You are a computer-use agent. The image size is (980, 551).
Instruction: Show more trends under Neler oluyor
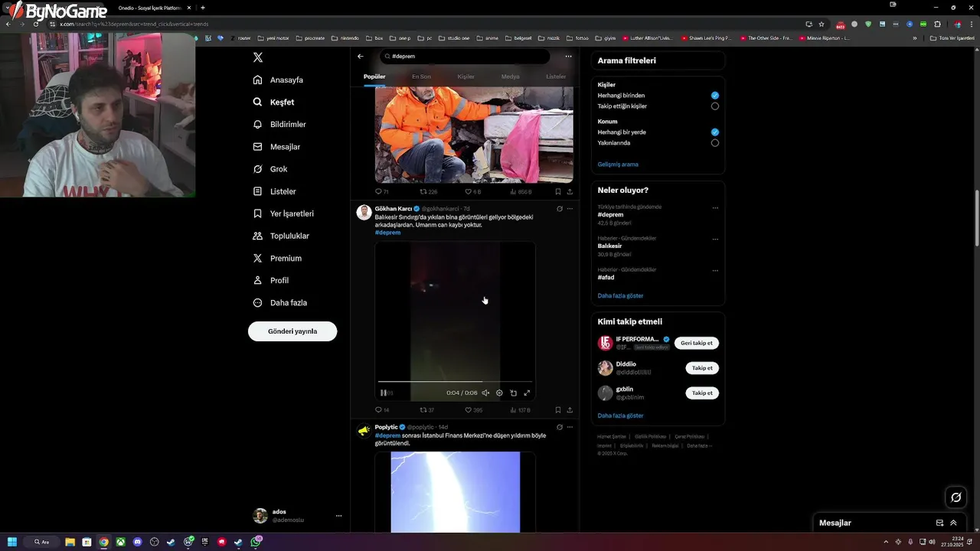click(x=620, y=295)
